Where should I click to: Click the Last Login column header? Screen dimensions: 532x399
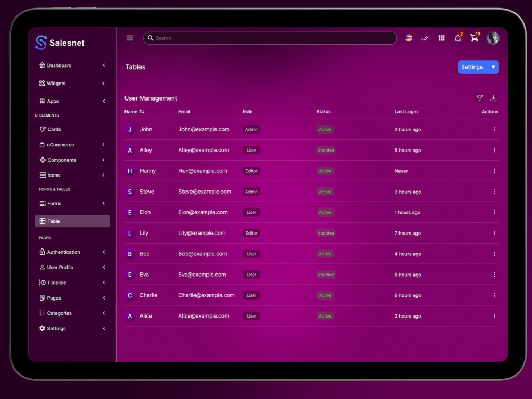pos(406,111)
